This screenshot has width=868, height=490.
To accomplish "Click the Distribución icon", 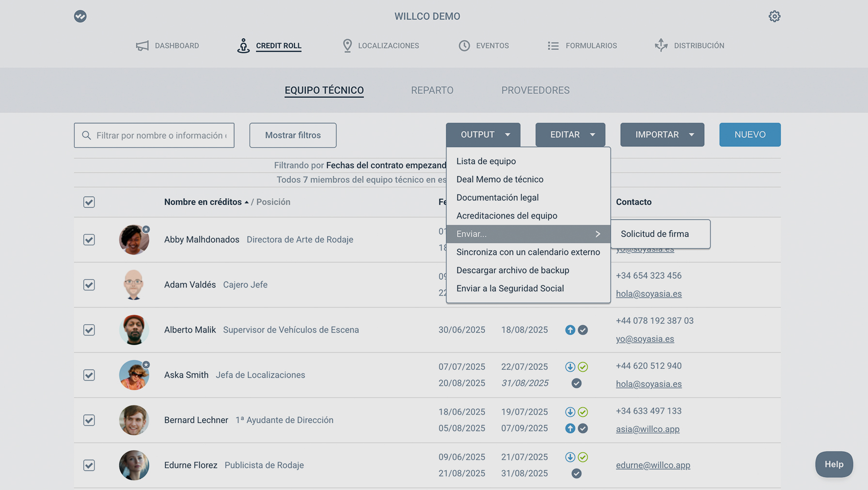I will (x=661, y=46).
